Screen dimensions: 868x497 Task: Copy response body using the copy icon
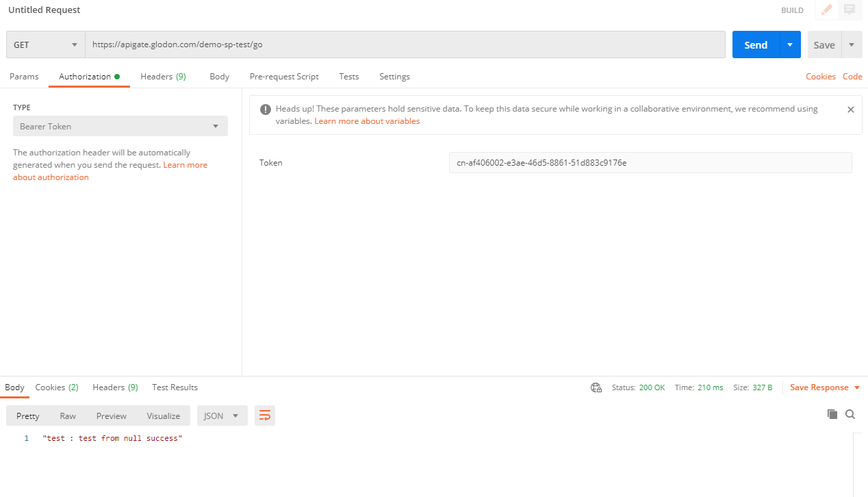click(832, 414)
